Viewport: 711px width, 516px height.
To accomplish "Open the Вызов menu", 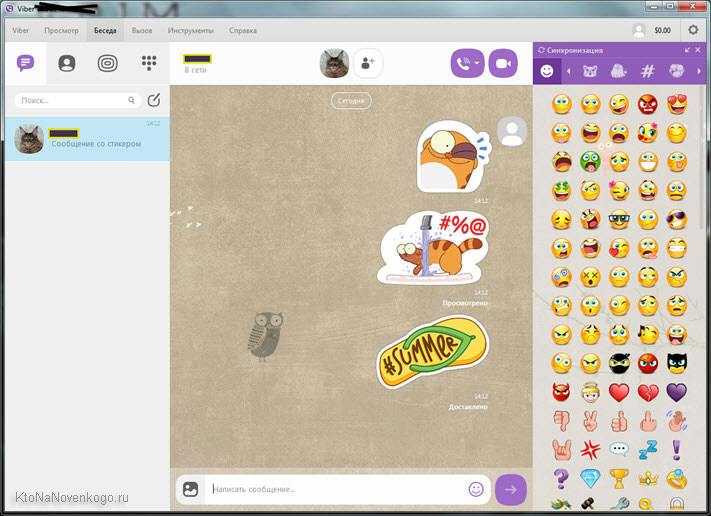I will coord(142,30).
